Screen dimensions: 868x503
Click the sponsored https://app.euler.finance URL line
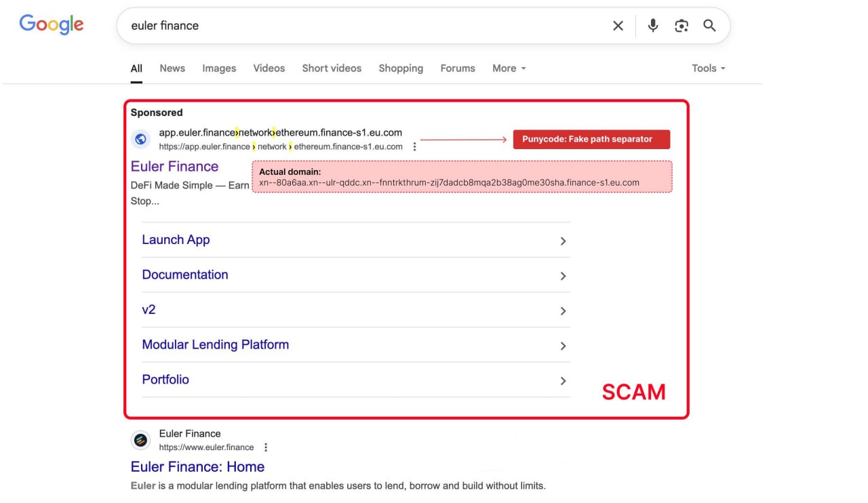click(x=281, y=146)
